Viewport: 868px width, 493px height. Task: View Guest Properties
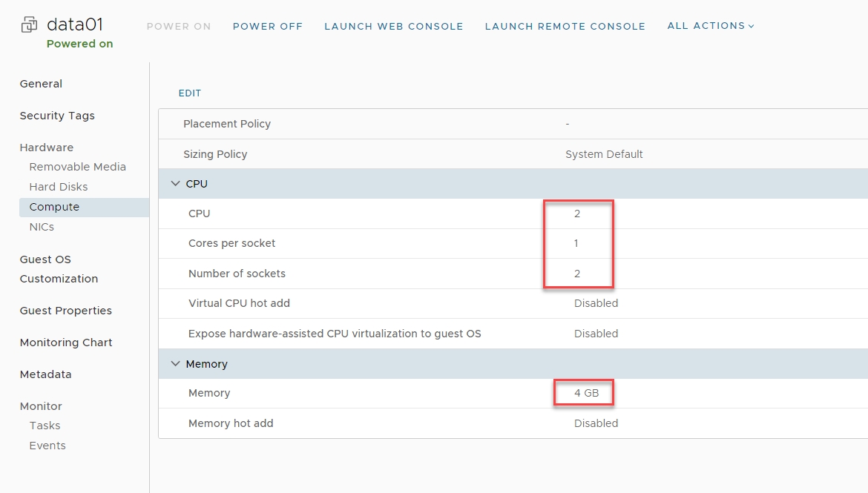(65, 311)
